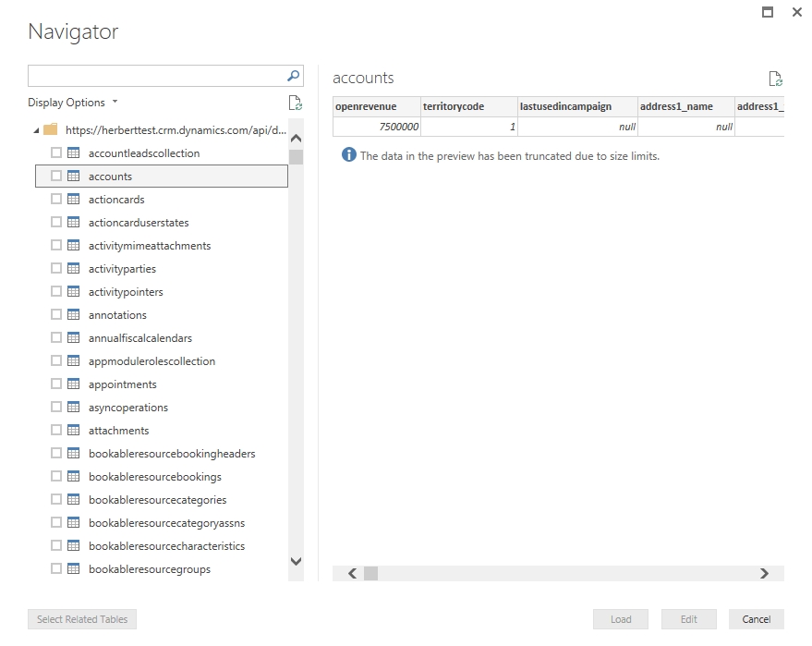Screen dimensions: 812x646
Task: Click the table list vertical scrollbar thumb
Action: (x=296, y=156)
